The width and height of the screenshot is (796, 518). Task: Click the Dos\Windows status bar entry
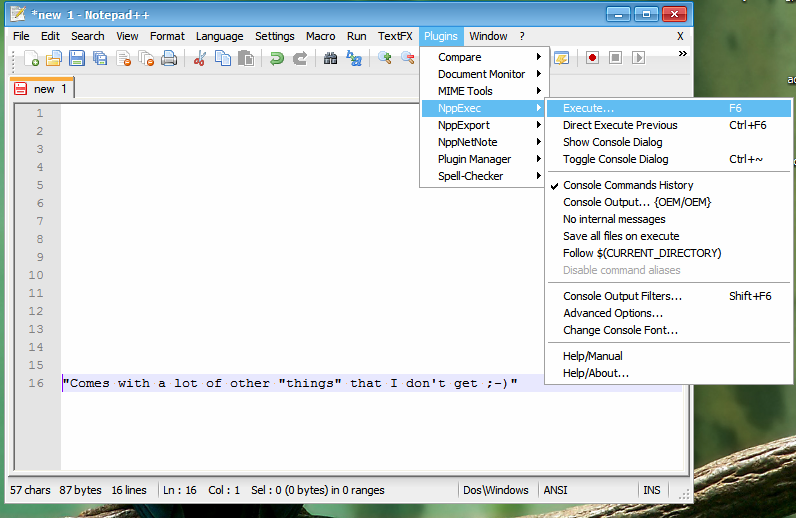click(x=495, y=490)
